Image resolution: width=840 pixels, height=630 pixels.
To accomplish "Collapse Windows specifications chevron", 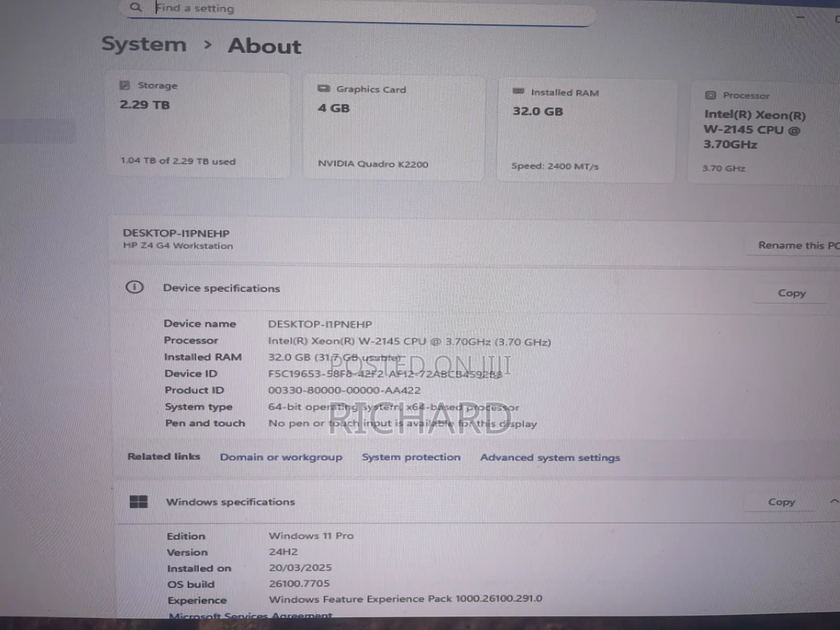I will coord(834,501).
